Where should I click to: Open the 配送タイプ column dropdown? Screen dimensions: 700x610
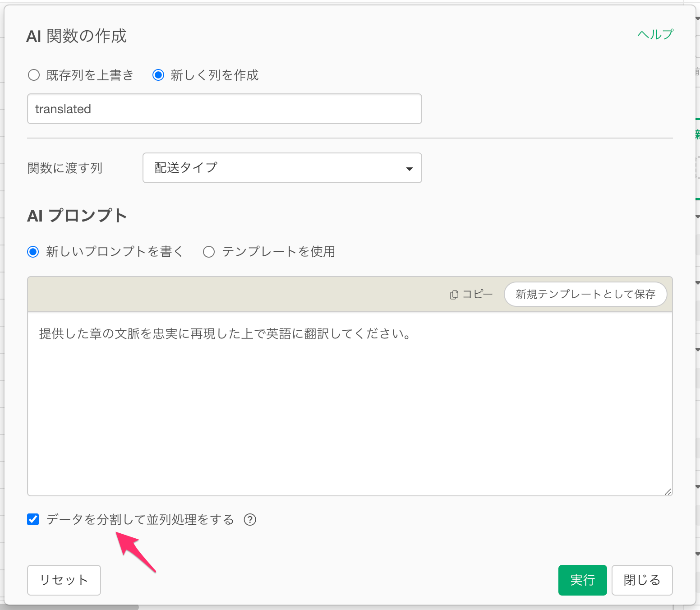pyautogui.click(x=282, y=168)
